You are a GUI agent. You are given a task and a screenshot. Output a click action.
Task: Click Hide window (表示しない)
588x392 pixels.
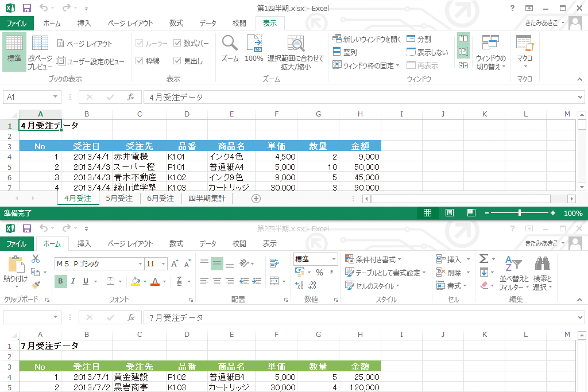tap(427, 52)
